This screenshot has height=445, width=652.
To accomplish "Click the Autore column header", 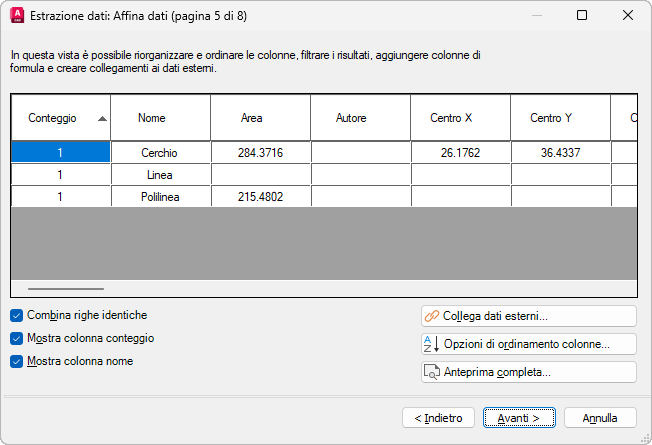I will tap(352, 118).
